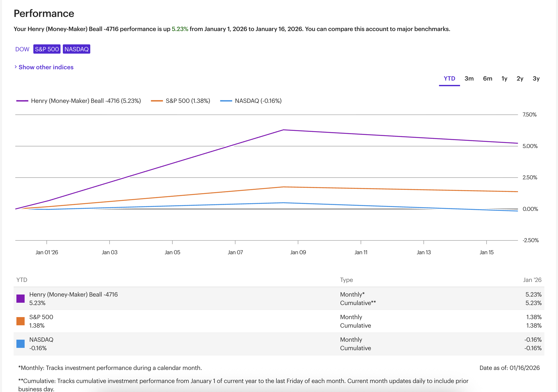Click the green 5.23% performance text
Image resolution: width=558 pixels, height=392 pixels.
point(180,29)
